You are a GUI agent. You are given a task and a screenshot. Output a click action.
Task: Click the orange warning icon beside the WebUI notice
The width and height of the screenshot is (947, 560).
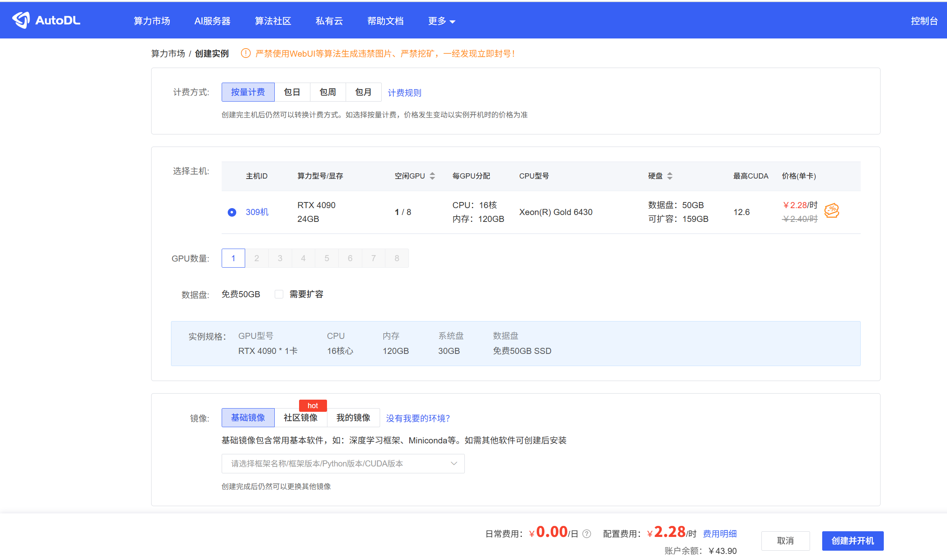pyautogui.click(x=246, y=53)
